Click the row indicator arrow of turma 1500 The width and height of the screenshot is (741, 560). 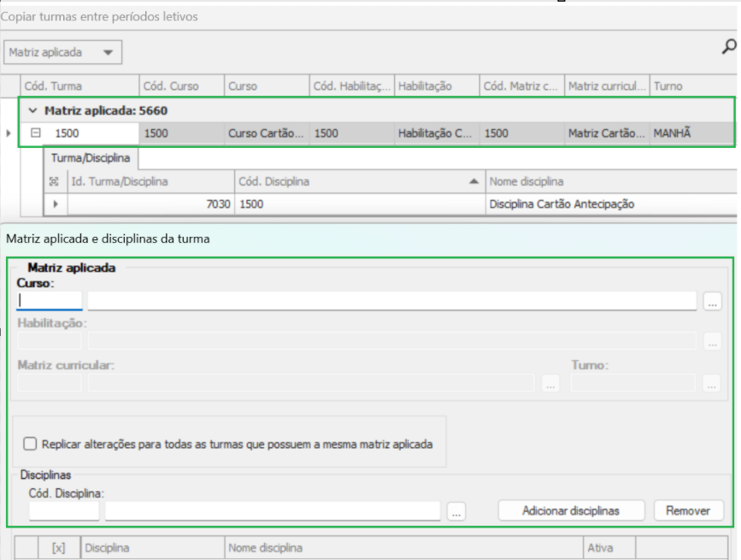[9, 133]
